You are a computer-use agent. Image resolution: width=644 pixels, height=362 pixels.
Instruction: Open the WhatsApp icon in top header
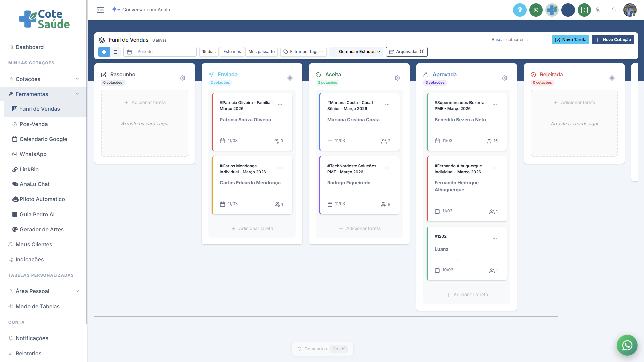536,10
